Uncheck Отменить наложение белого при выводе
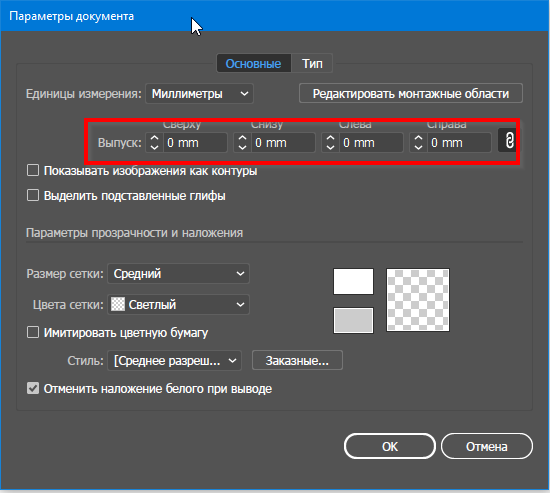 click(33, 388)
